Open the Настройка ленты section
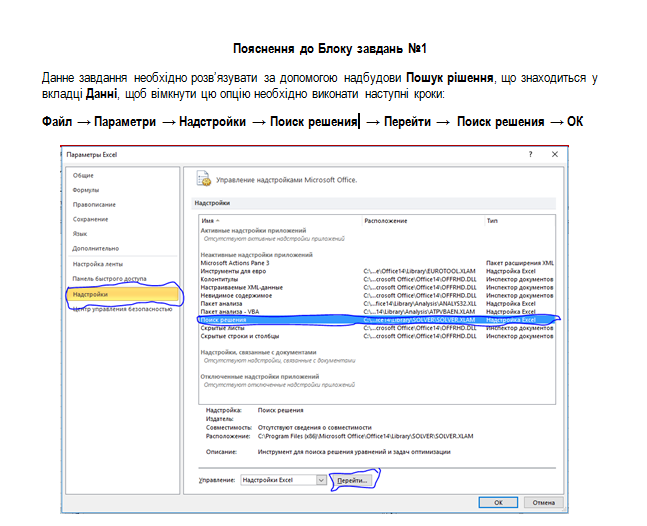The image size is (647, 526). click(98, 263)
